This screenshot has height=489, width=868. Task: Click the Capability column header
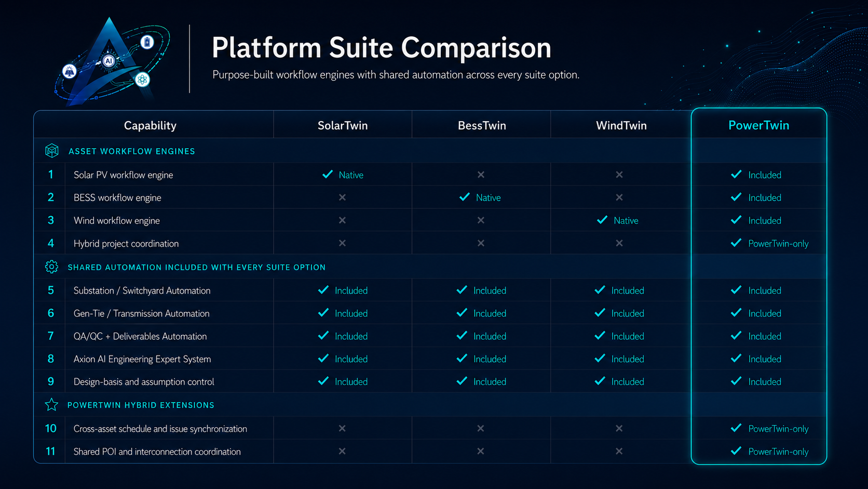tap(150, 125)
